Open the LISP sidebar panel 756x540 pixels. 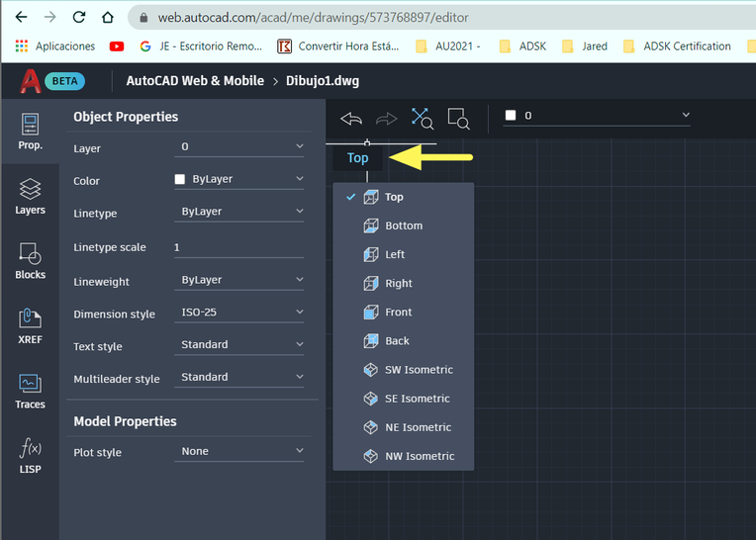click(x=30, y=455)
